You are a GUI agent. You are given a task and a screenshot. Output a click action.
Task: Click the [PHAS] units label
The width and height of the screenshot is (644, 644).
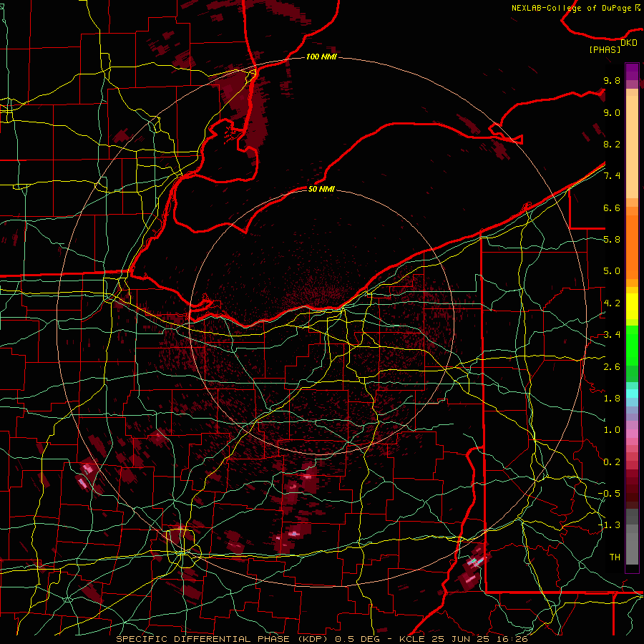pos(605,49)
